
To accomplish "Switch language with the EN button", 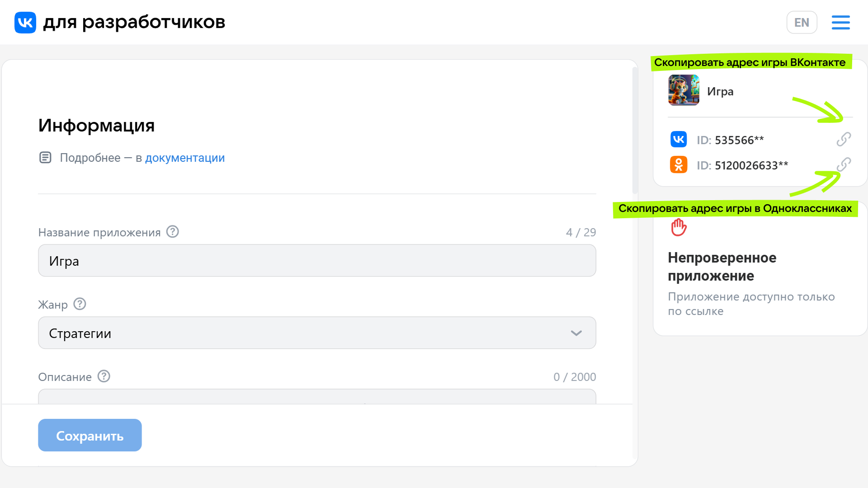I will pos(802,23).
